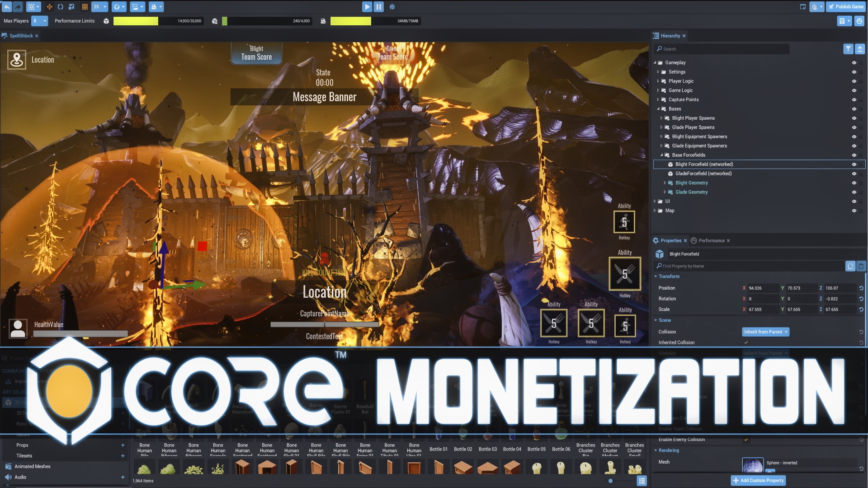Toggle the grid snap icon

tap(85, 7)
